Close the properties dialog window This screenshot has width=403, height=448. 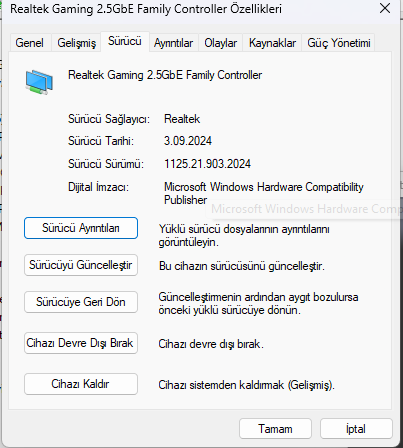coord(385,8)
